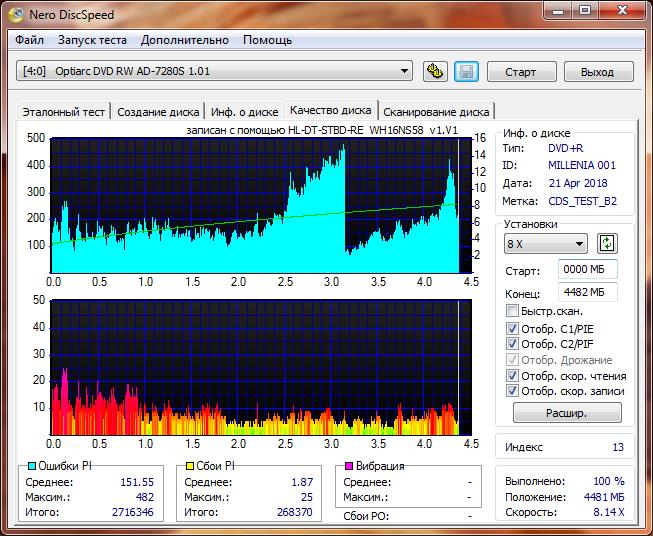
Task: Open the Запуск теста menu
Action: click(x=92, y=40)
